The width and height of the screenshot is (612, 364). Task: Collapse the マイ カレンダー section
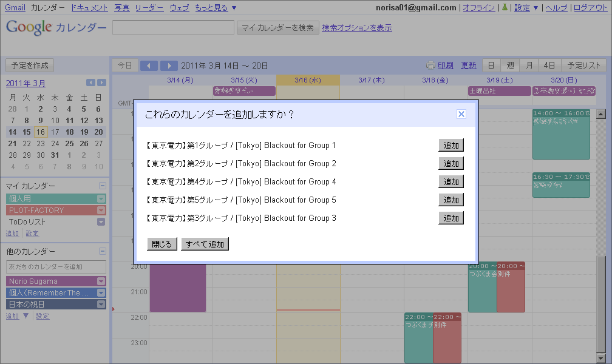102,186
